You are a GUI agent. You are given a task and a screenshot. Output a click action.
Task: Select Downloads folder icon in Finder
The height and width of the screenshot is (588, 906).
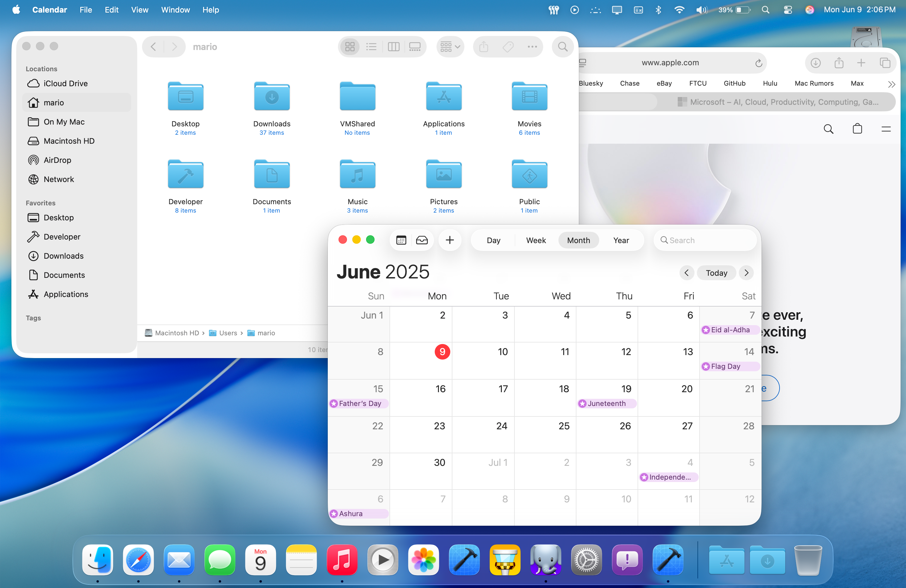pyautogui.click(x=271, y=97)
